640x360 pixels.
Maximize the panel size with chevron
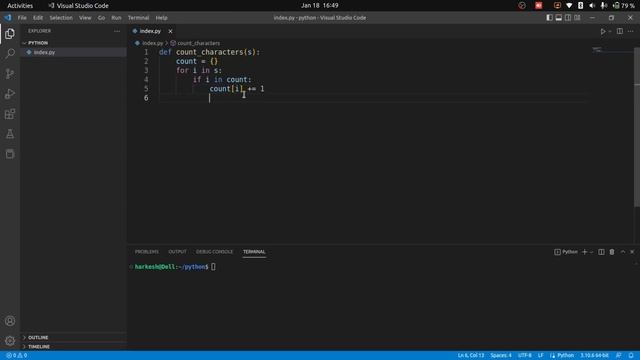click(623, 252)
